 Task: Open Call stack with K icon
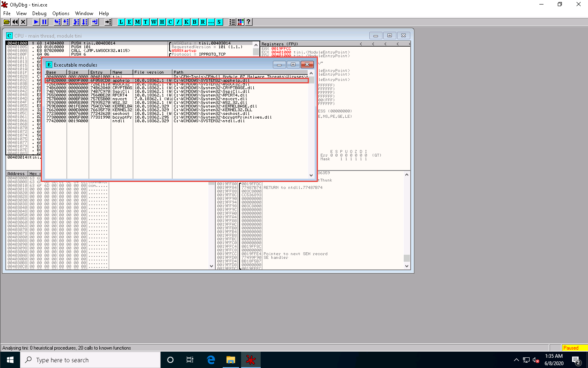point(187,22)
